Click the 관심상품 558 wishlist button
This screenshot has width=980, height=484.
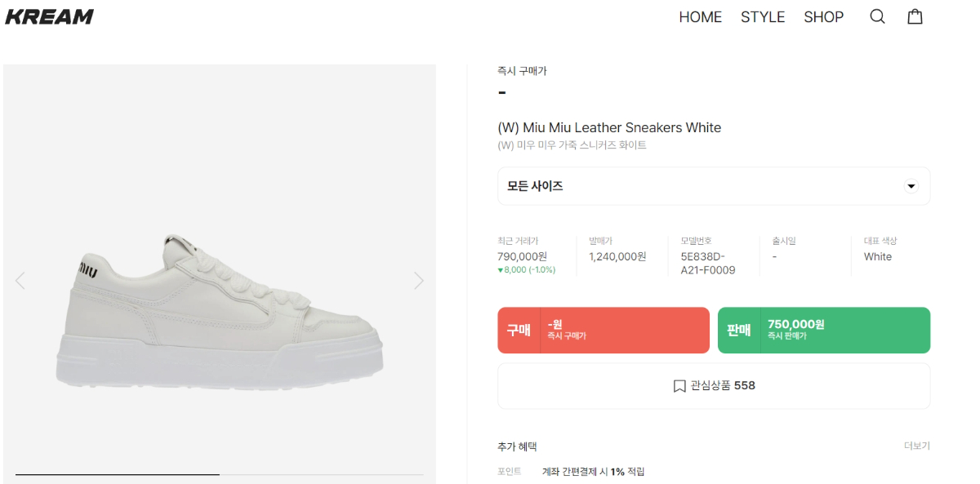point(714,386)
